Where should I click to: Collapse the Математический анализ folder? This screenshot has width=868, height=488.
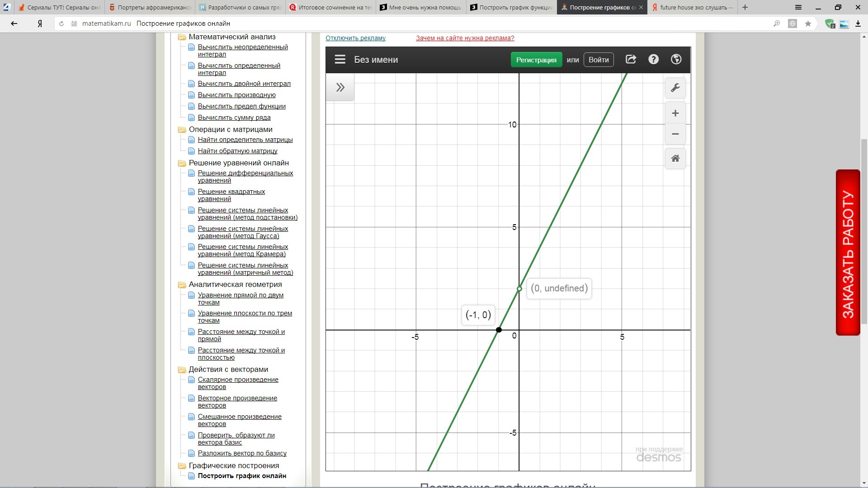coord(182,37)
